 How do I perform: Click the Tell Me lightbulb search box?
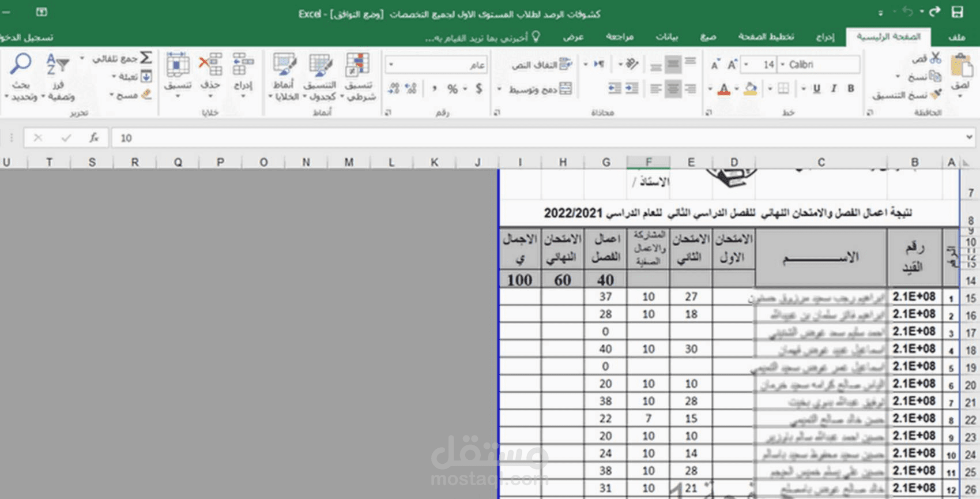483,37
